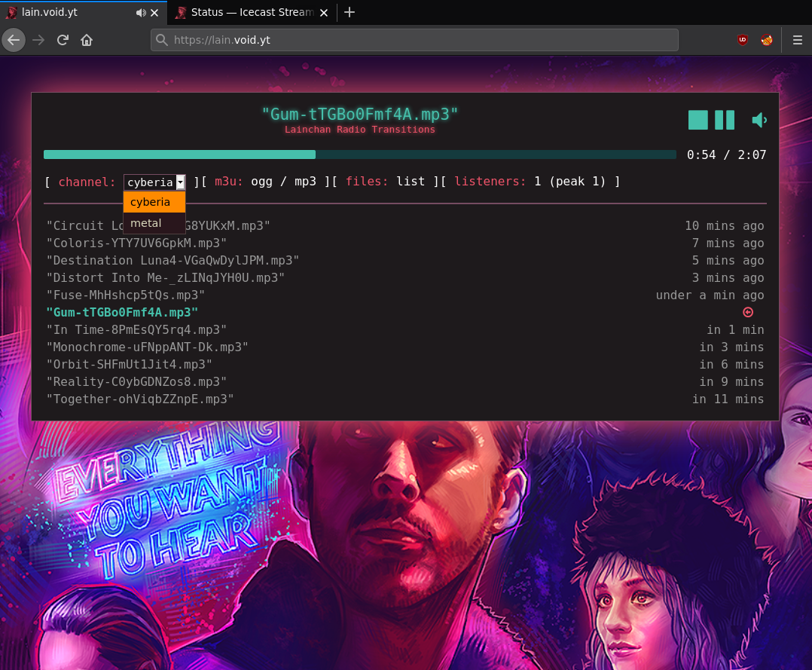The width and height of the screenshot is (812, 670).
Task: Click track "Orbit-SHFmUt1Jit4.mp3"
Action: pos(130,364)
